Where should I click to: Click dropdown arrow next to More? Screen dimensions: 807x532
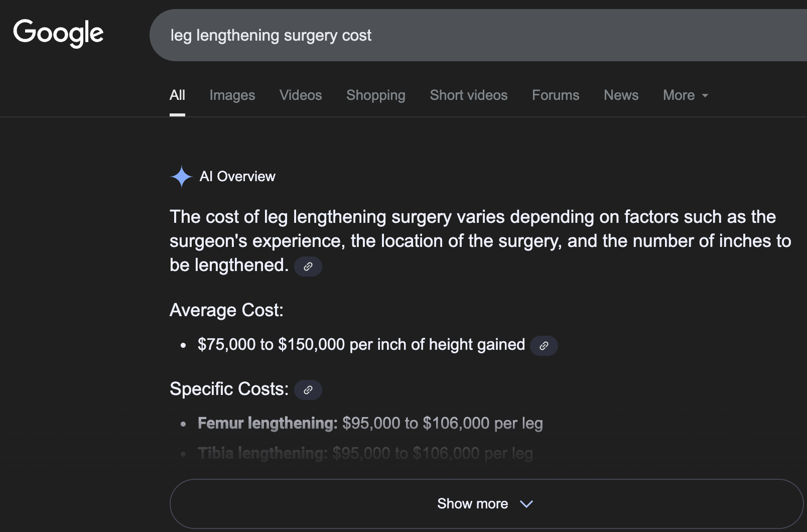pos(705,95)
